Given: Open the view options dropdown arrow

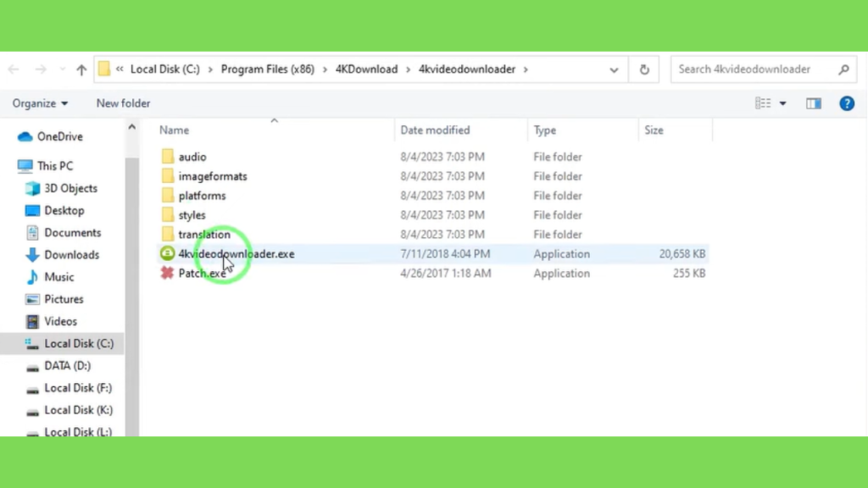Looking at the screenshot, I should tap(782, 103).
